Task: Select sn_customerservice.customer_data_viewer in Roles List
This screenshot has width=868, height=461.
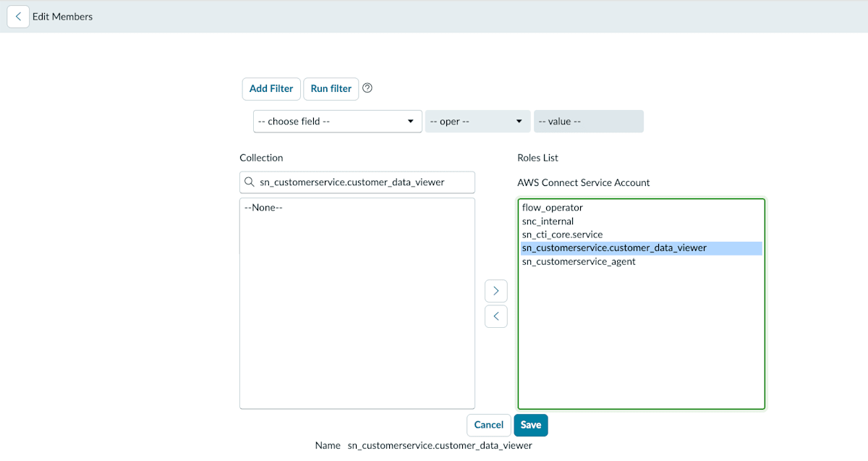Action: (x=642, y=248)
